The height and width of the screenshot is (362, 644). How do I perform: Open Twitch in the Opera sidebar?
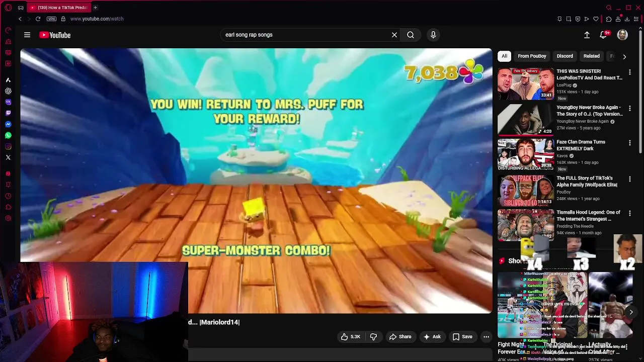[x=8, y=113]
